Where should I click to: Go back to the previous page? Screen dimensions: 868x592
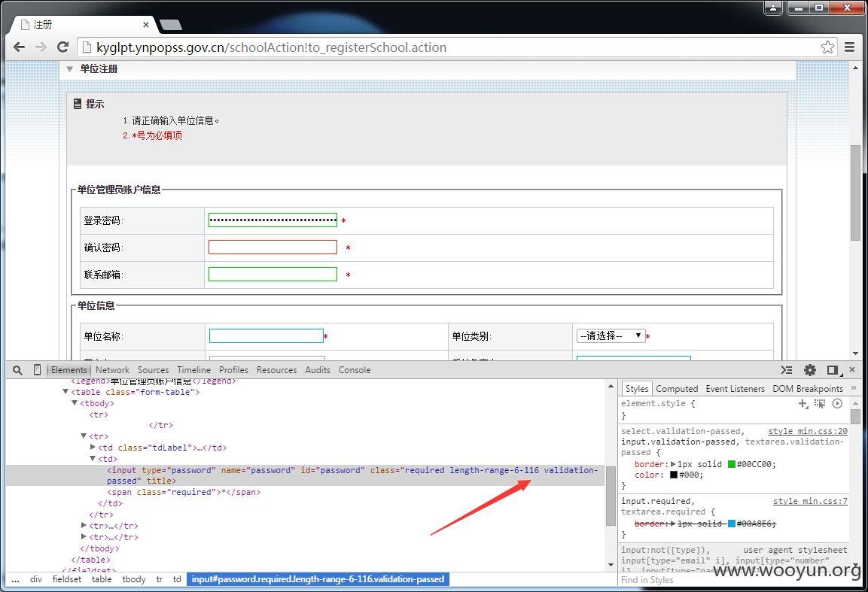point(20,47)
